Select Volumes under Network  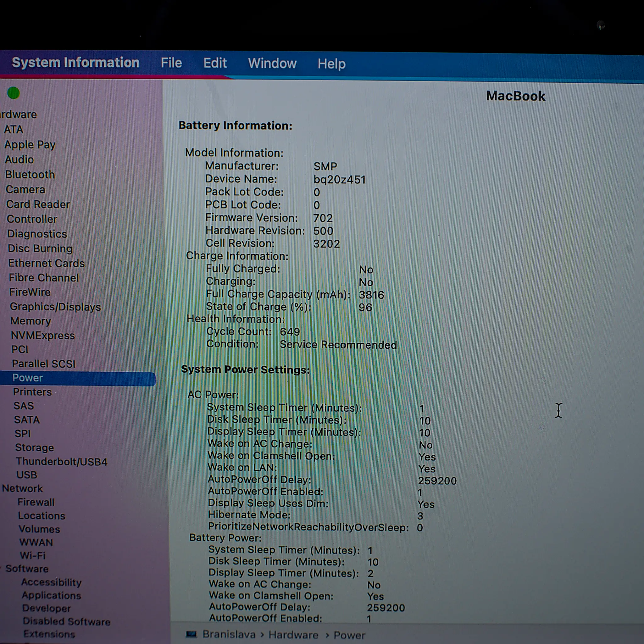pyautogui.click(x=39, y=529)
